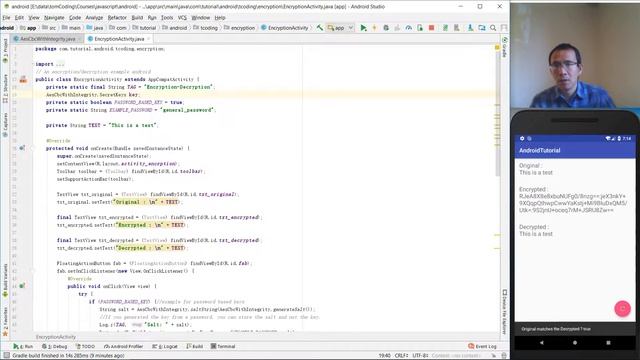Close the EncryptionActivity.java tab
This screenshot has height=360, width=640.
point(149,39)
